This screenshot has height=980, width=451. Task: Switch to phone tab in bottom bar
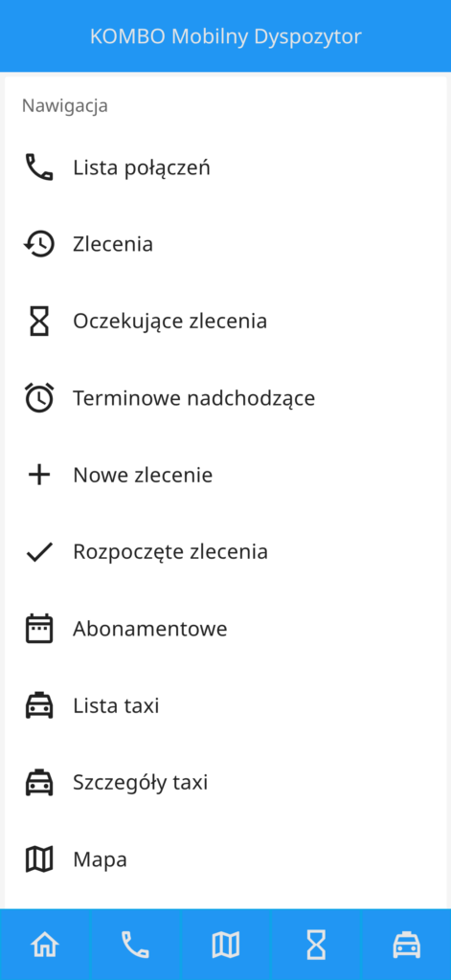click(135, 945)
